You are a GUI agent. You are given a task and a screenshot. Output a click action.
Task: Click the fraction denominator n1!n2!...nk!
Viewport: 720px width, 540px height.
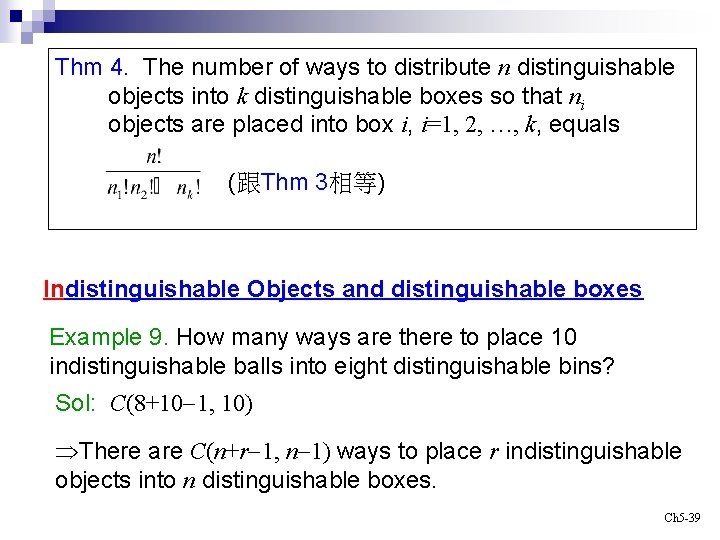153,189
